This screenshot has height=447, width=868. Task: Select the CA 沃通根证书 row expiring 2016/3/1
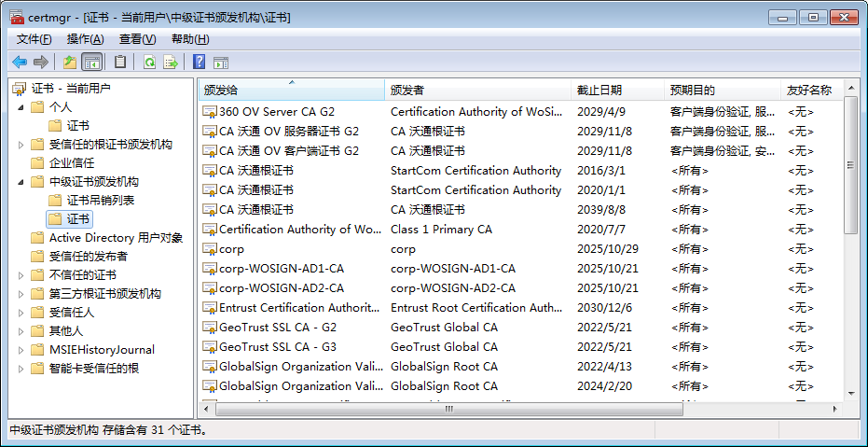tap(520, 171)
